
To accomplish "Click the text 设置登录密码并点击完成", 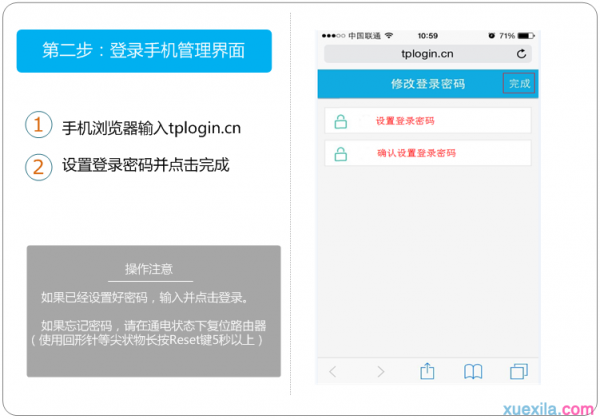I will 146,165.
